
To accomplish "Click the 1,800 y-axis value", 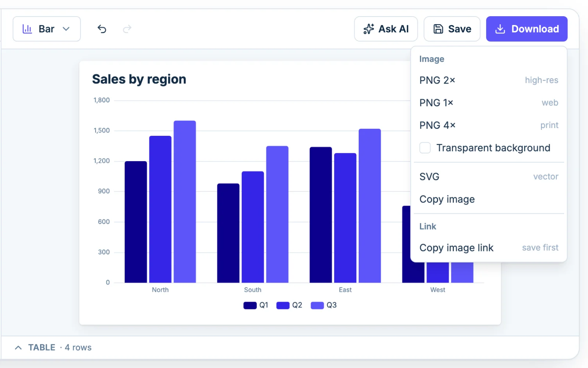I will 101,100.
